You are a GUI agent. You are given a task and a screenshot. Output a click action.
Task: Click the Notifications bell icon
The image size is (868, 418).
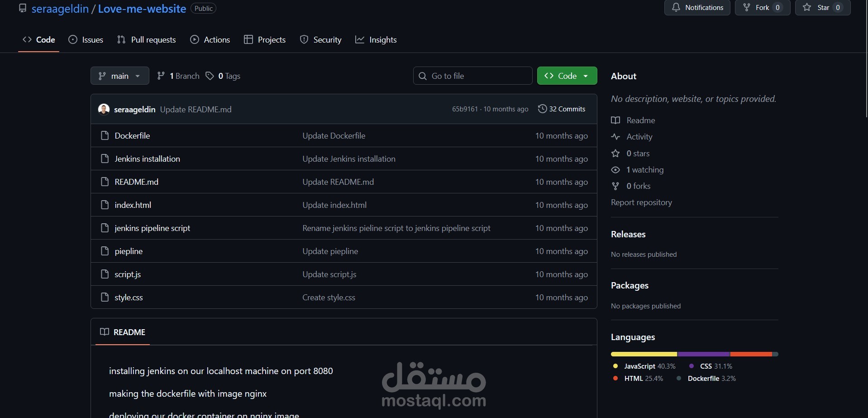(676, 7)
